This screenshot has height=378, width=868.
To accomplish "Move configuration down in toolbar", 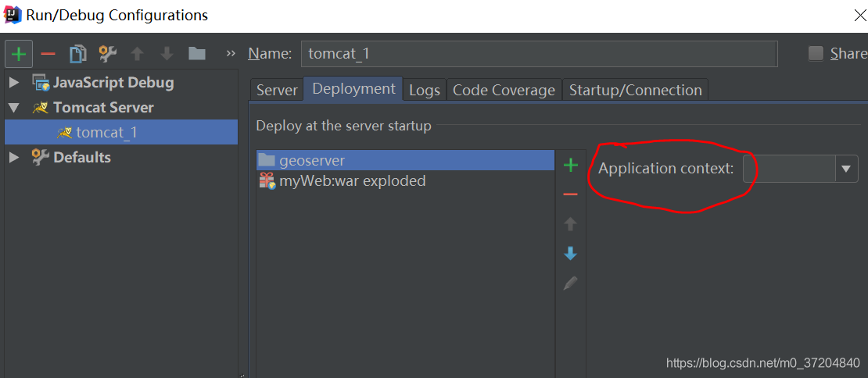I will [x=167, y=54].
